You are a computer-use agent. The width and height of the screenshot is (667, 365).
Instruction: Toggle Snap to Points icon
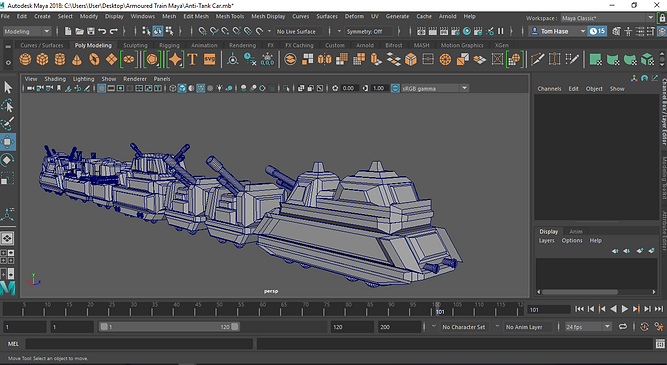tap(225, 31)
